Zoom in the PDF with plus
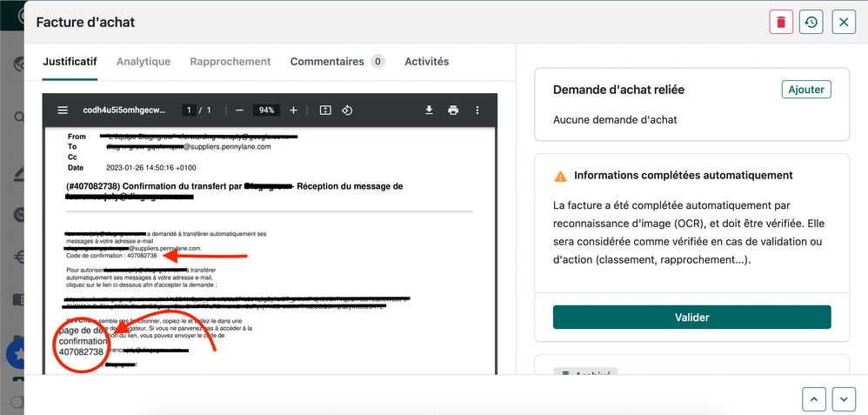Screen dimensions: 868x415 [x=293, y=110]
